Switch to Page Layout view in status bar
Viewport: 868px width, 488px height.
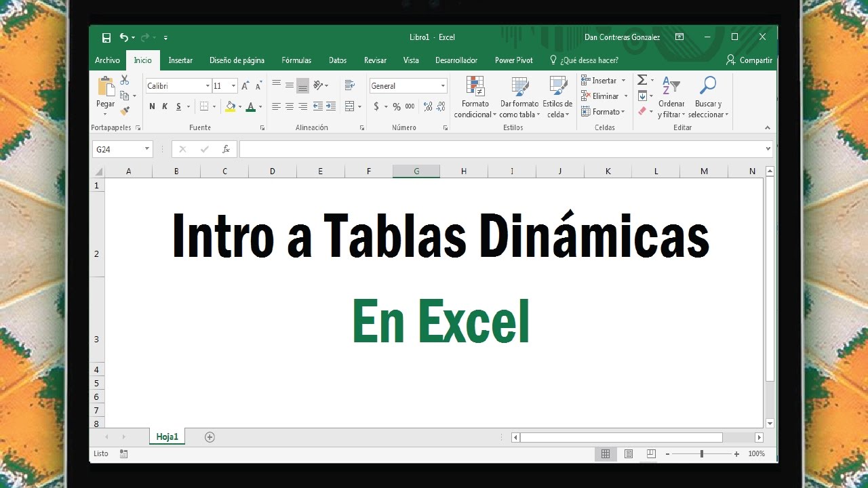629,454
